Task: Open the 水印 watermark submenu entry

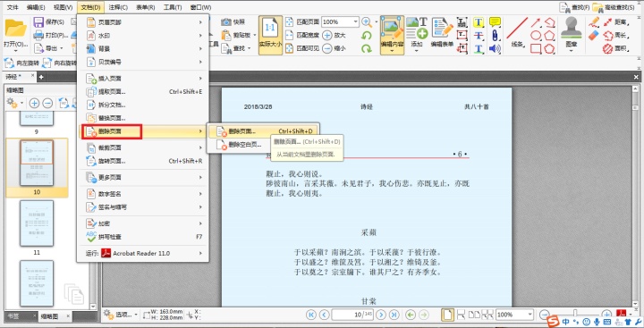Action: pos(143,36)
